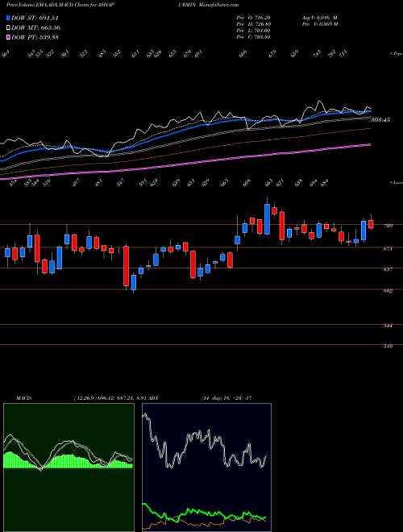
Task: Select the 'DOW MT: 665.56' legend text
Action: (x=36, y=27)
